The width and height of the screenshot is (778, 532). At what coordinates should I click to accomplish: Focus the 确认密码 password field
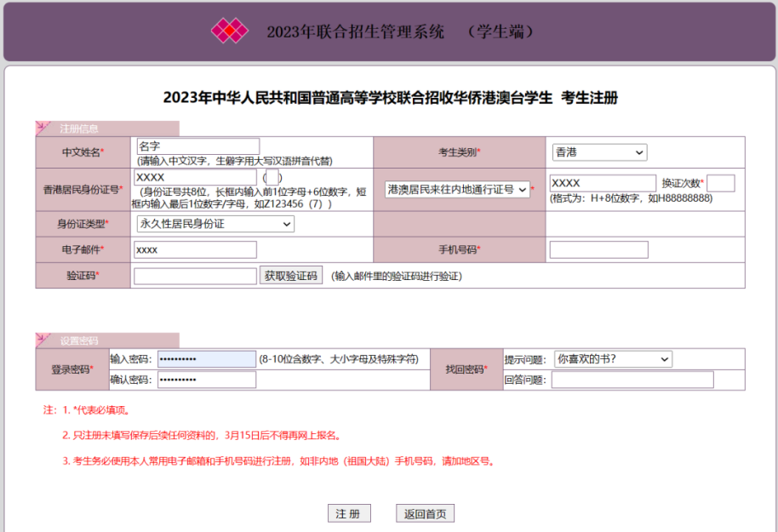pyautogui.click(x=206, y=380)
